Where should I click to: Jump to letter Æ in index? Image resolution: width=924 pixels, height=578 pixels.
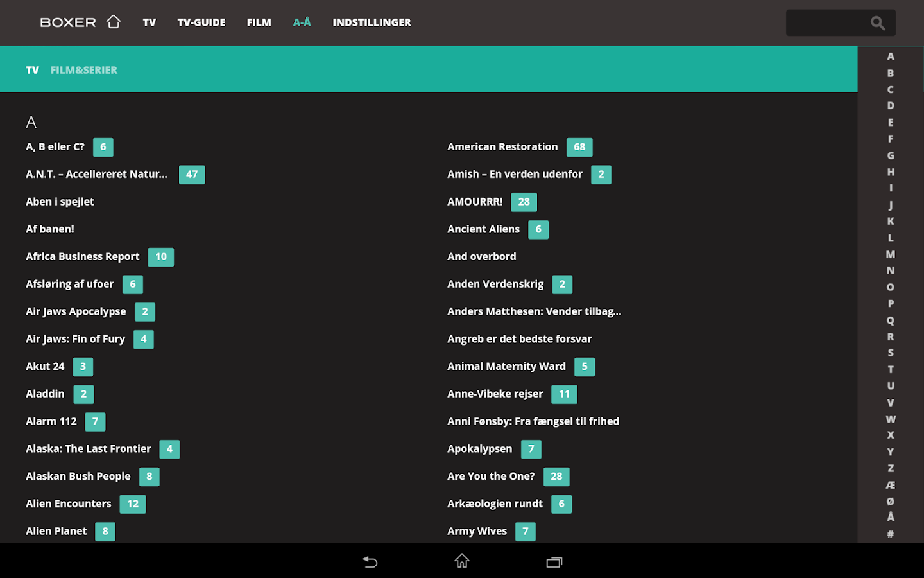891,485
